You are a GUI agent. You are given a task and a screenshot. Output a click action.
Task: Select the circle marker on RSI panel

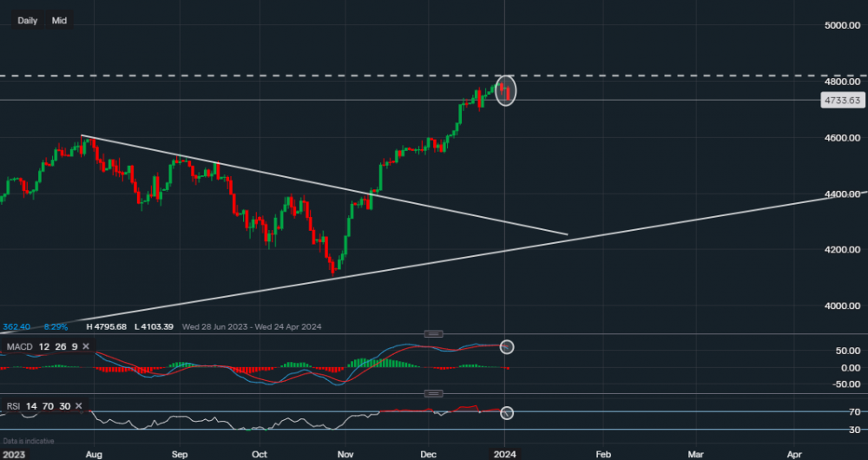508,412
